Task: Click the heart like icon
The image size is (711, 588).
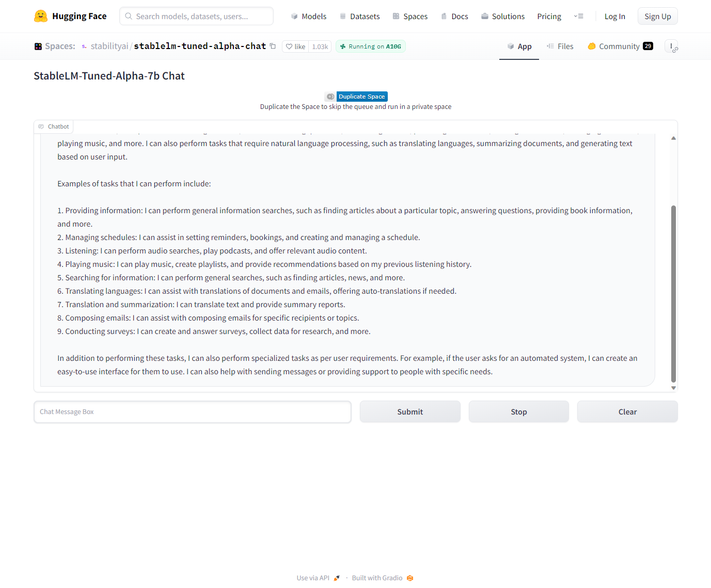Action: (289, 46)
